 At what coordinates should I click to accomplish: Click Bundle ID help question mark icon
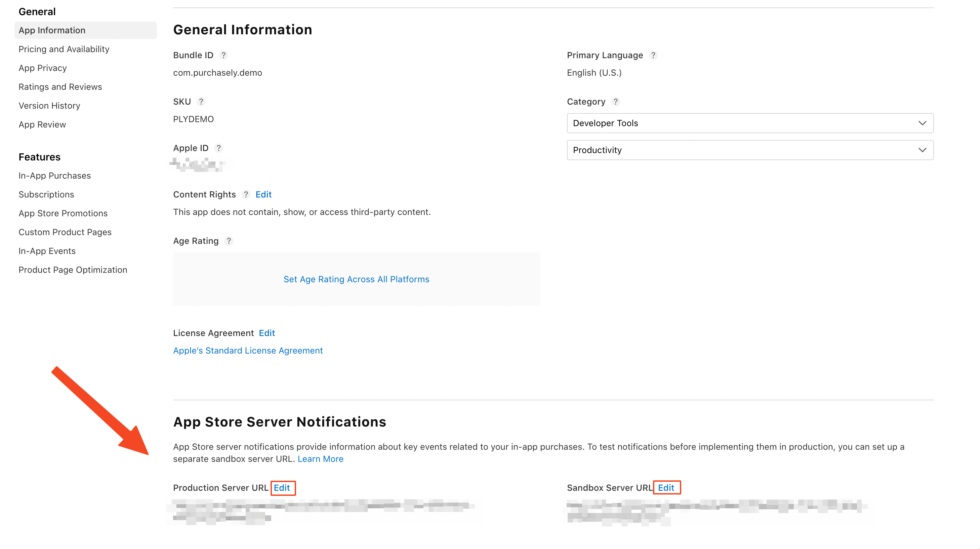click(x=223, y=55)
